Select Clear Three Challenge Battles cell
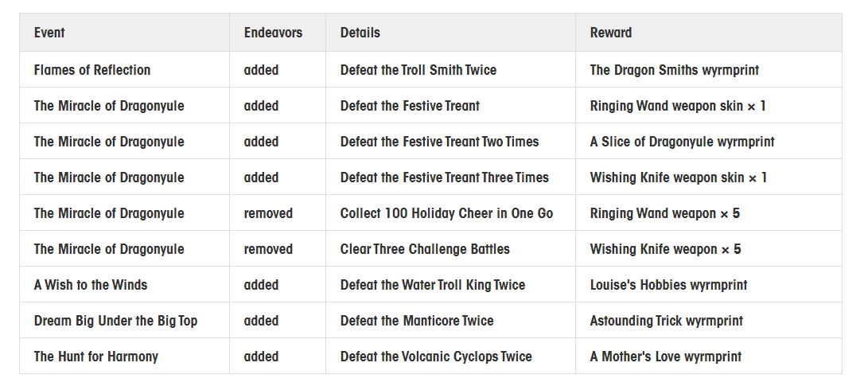Viewport: 868px width, 386px height. point(426,249)
